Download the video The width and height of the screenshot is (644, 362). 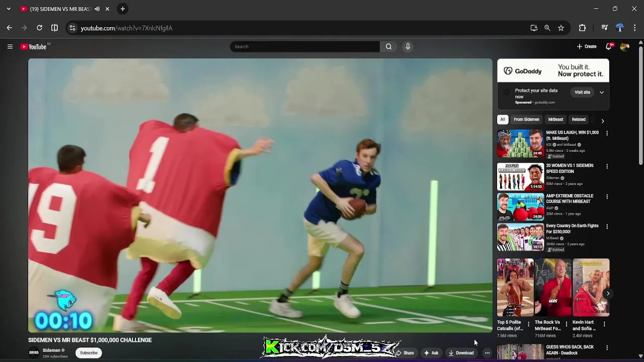tap(461, 353)
